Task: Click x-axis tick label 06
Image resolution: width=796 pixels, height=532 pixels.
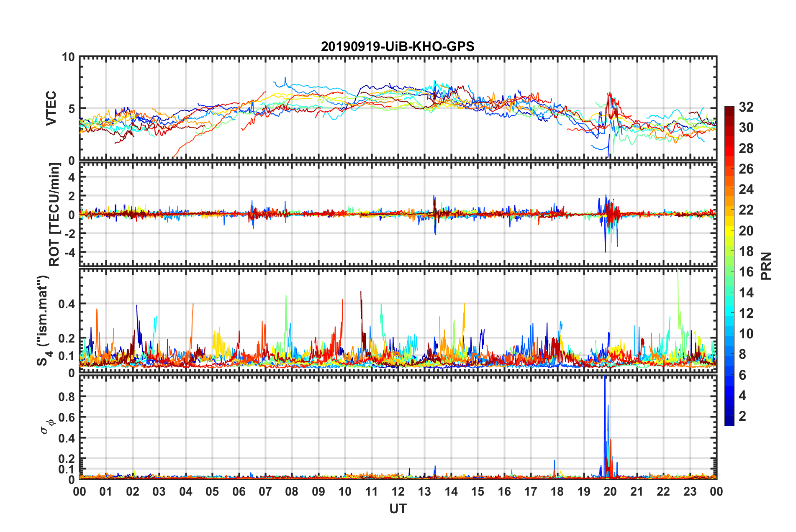Action: coord(239,491)
